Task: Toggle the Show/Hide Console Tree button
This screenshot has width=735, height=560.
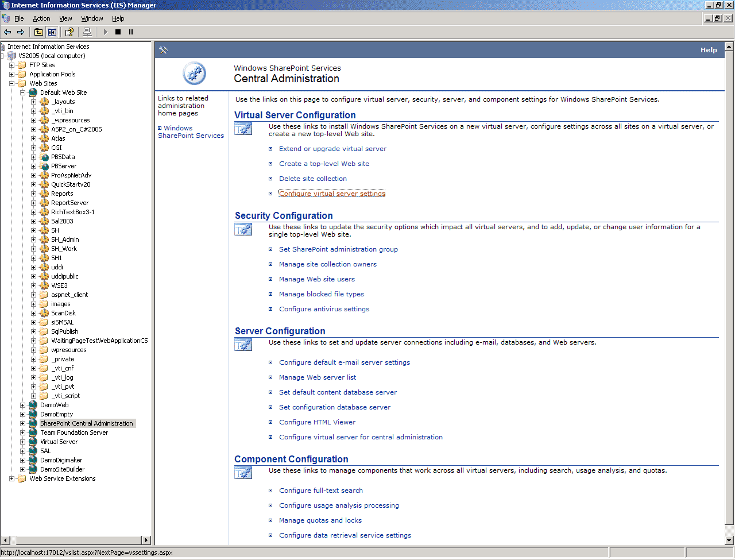Action: [x=52, y=32]
